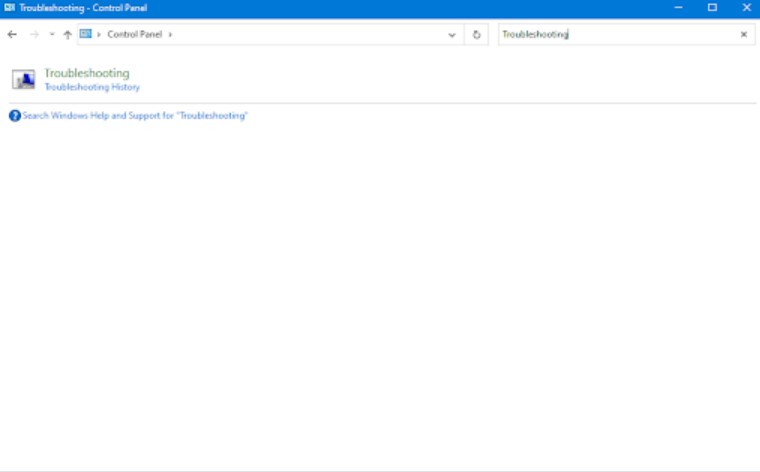Open the recent locations dropdown arrow

(52, 34)
